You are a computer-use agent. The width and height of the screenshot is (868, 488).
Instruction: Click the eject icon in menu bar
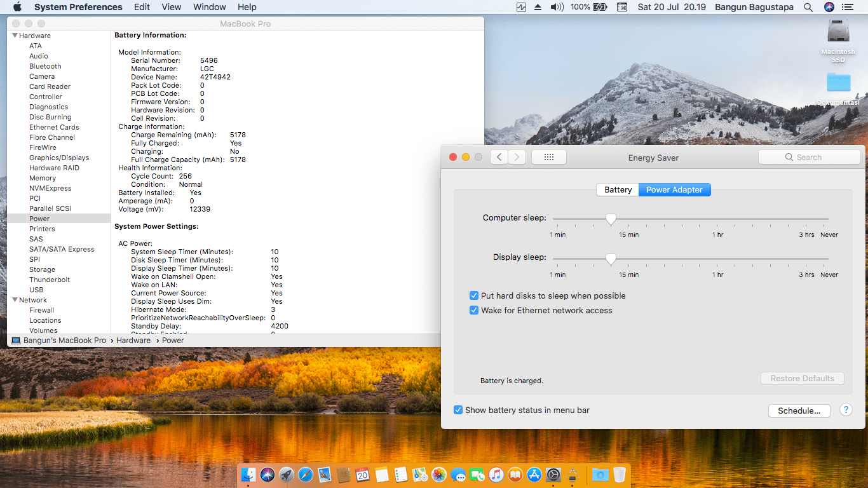[538, 7]
